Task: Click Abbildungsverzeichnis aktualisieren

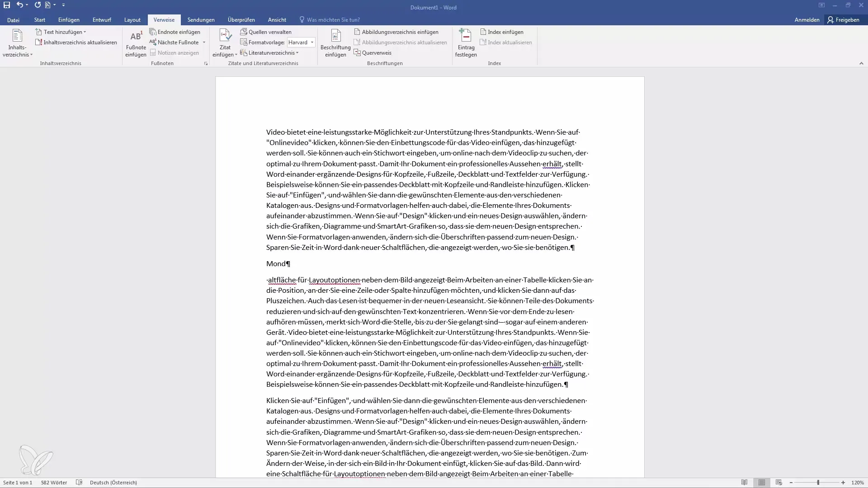Action: coord(400,42)
